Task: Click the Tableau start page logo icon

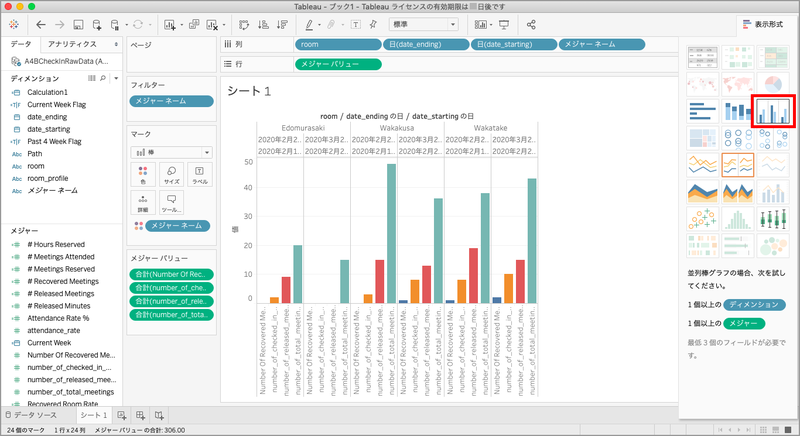Action: tap(14, 24)
